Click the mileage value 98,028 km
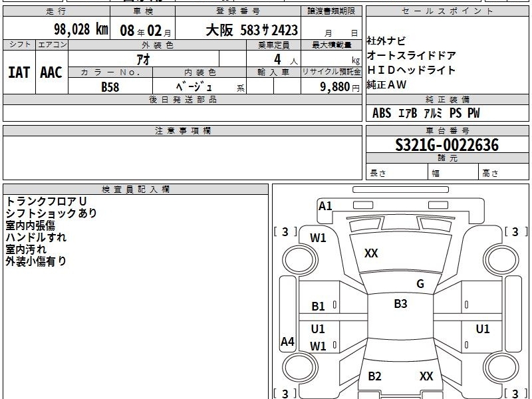 (x=80, y=29)
